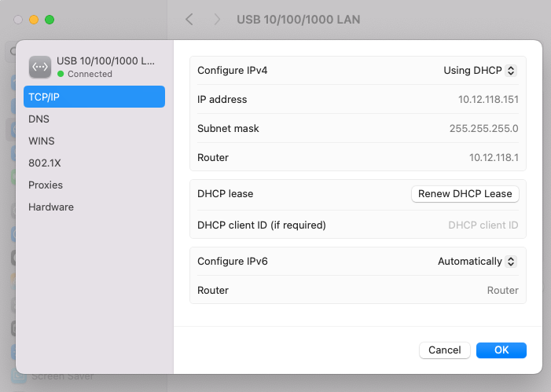Click the IP address value 10.12.118.151
This screenshot has height=392, width=551.
(x=488, y=100)
